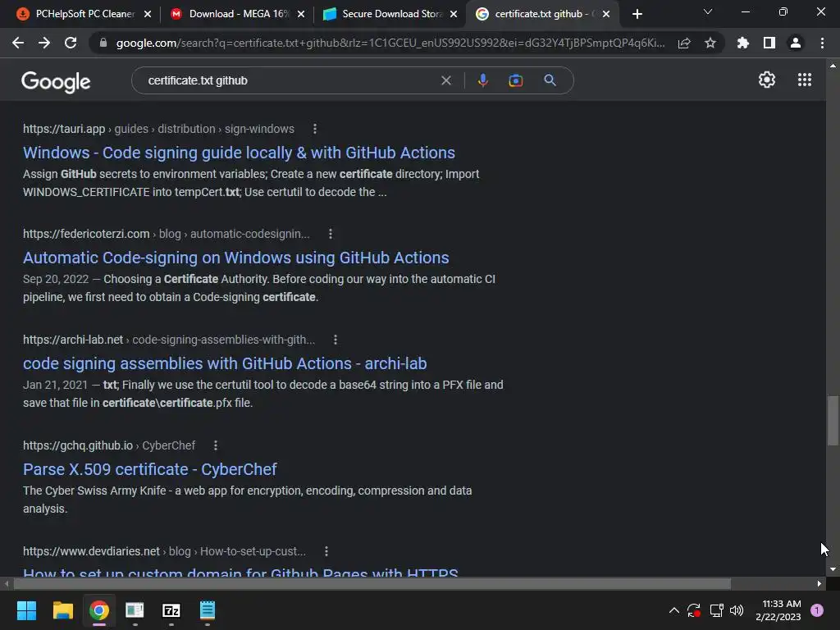Switch to Secure Download Storage tab
This screenshot has height=630, width=840.
tap(391, 14)
